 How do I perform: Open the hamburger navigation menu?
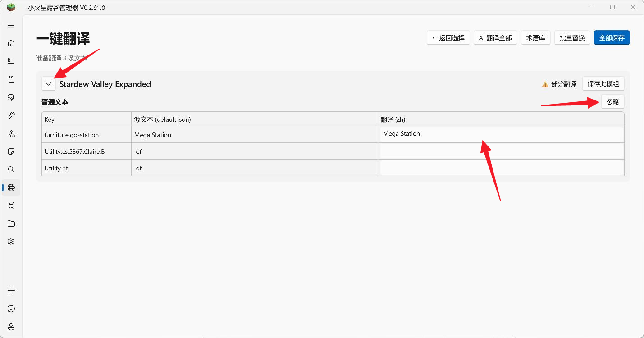pos(11,25)
